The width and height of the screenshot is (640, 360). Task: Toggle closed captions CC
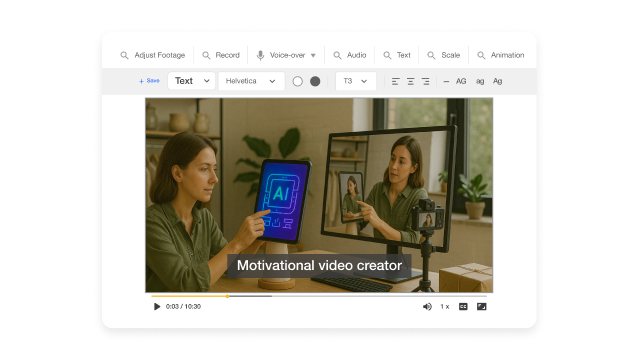coord(463,307)
